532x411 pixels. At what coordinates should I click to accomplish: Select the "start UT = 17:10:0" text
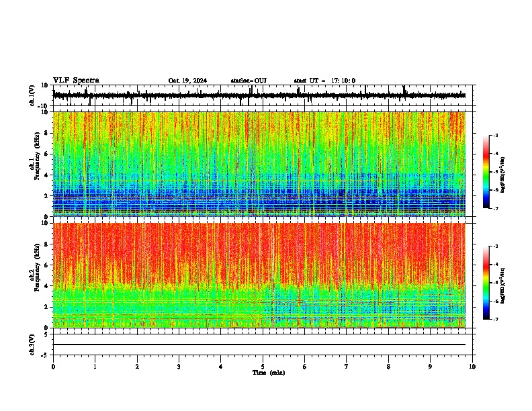click(x=324, y=81)
